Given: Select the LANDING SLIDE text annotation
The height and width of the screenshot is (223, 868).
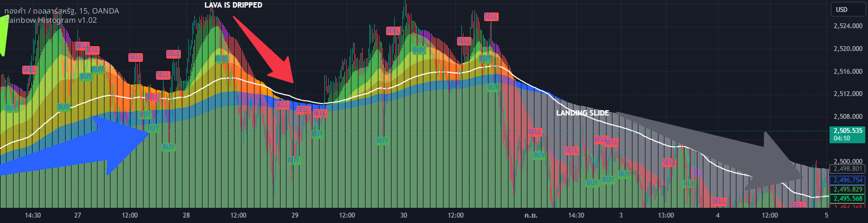Looking at the screenshot, I should tap(583, 113).
